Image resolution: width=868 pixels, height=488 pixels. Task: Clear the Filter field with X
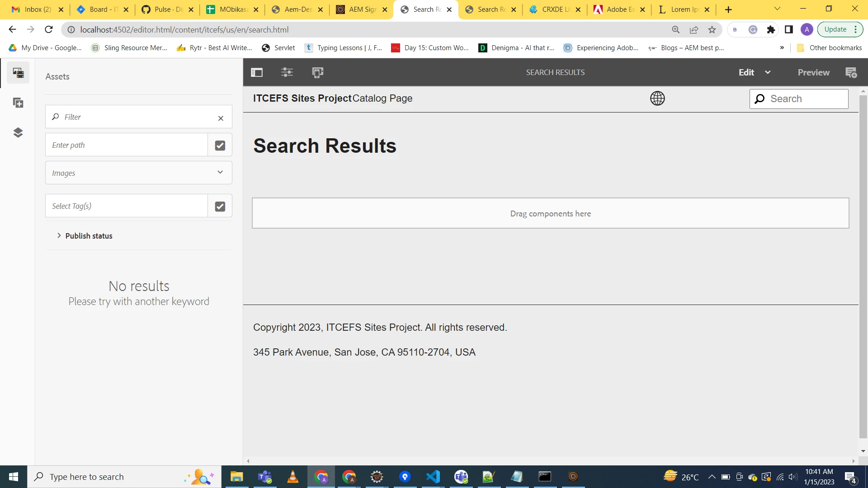pos(221,118)
